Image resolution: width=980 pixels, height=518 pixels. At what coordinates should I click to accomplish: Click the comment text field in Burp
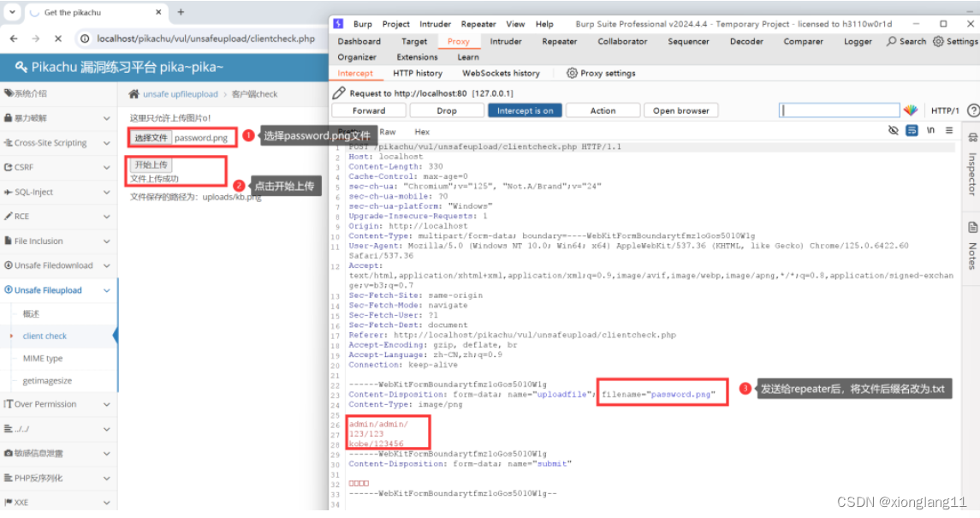840,110
